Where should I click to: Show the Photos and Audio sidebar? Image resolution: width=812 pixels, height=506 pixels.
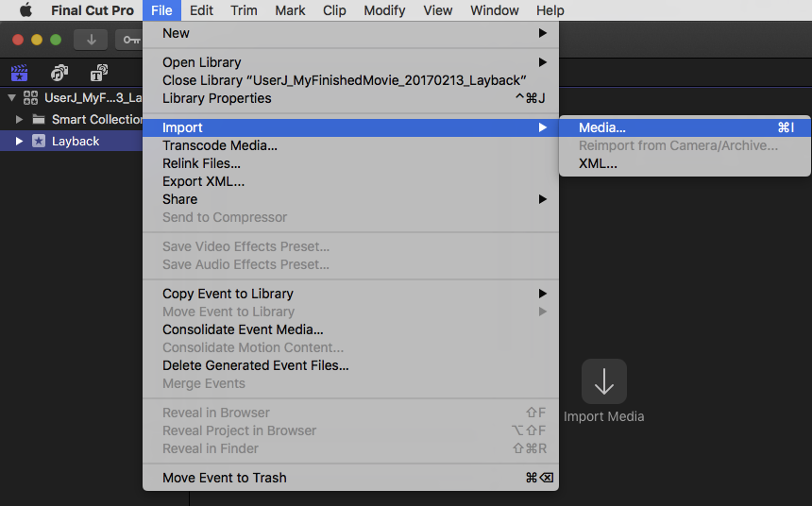point(59,73)
